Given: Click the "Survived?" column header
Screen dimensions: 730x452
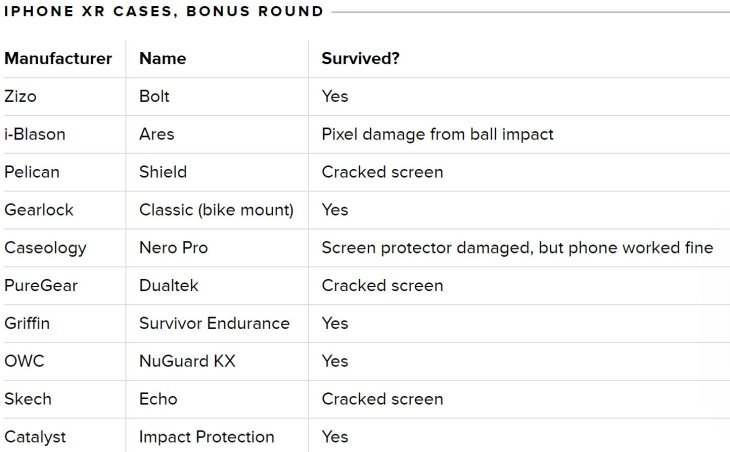Looking at the screenshot, I should pyautogui.click(x=361, y=58).
